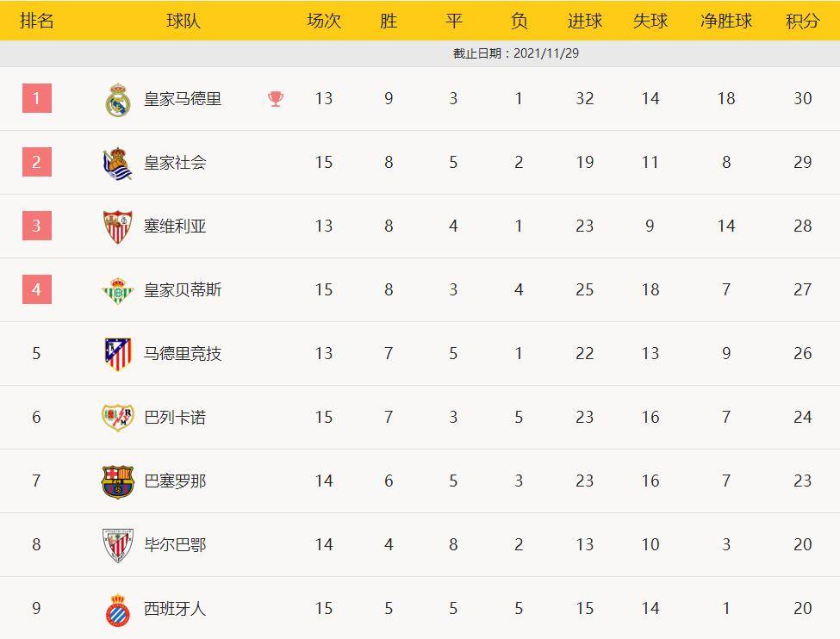Click the Barcelona club crest
The height and width of the screenshot is (639, 840).
tap(117, 481)
